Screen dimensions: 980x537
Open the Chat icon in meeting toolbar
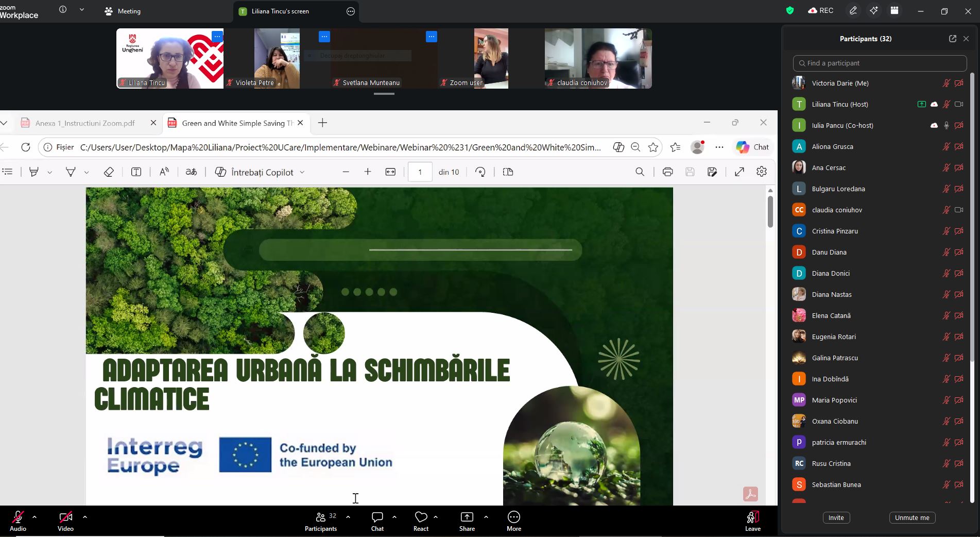tap(377, 517)
